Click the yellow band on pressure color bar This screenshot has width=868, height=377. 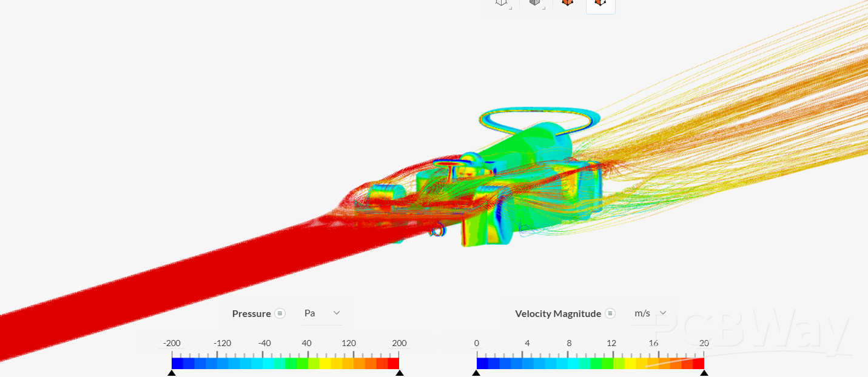[325, 364]
